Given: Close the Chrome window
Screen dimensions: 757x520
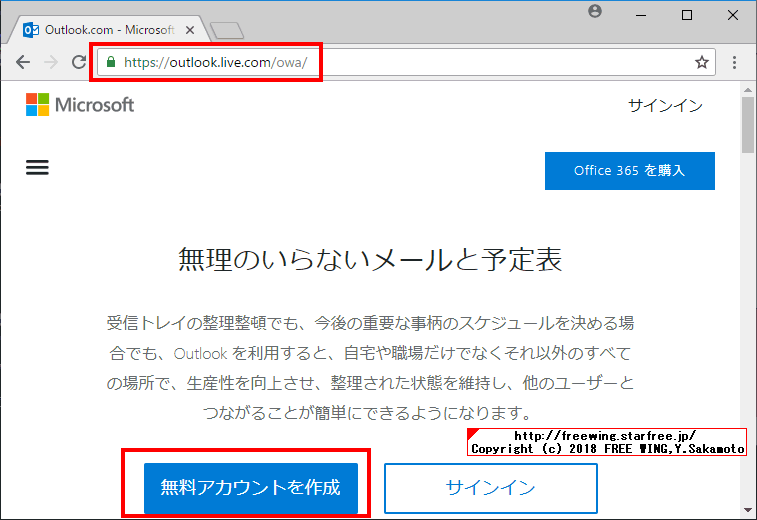Looking at the screenshot, I should (x=732, y=15).
